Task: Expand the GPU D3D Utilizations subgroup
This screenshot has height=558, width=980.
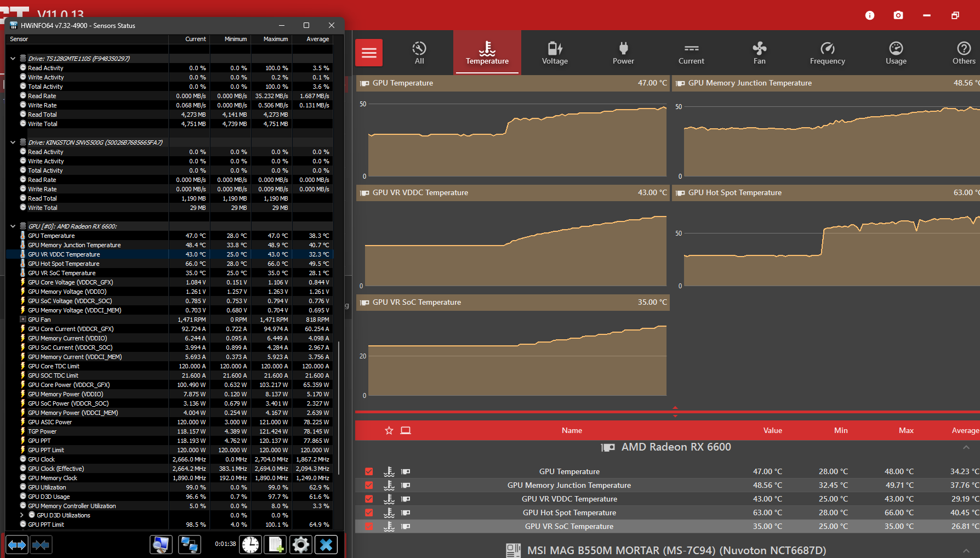Action: 22,515
